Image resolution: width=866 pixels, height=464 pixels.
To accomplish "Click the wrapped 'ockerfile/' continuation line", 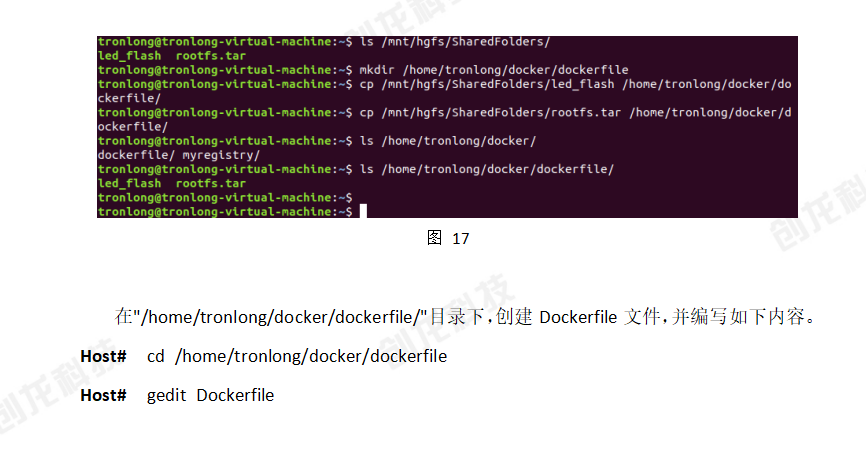I will [x=133, y=126].
